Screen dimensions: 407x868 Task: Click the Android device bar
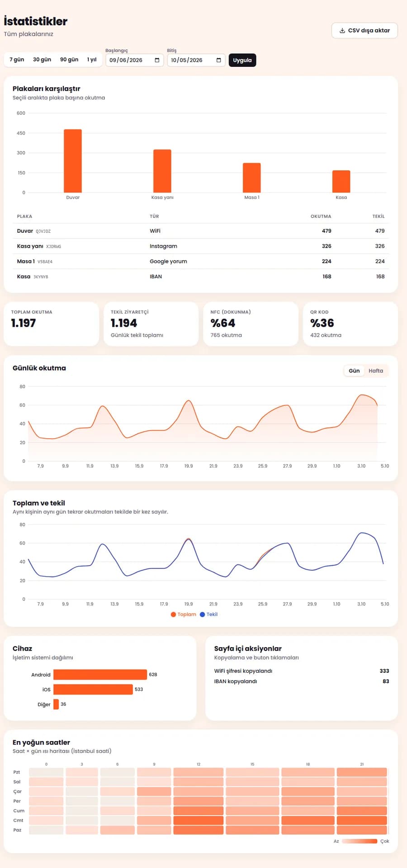coord(100,675)
